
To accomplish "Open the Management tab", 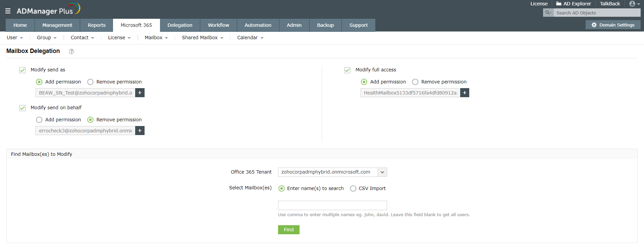I will pyautogui.click(x=57, y=25).
